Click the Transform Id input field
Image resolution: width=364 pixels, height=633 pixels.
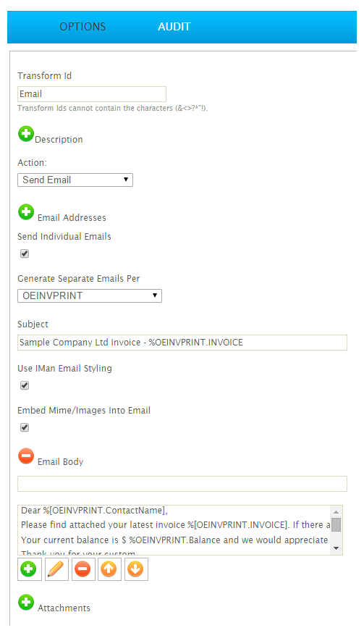[x=92, y=94]
